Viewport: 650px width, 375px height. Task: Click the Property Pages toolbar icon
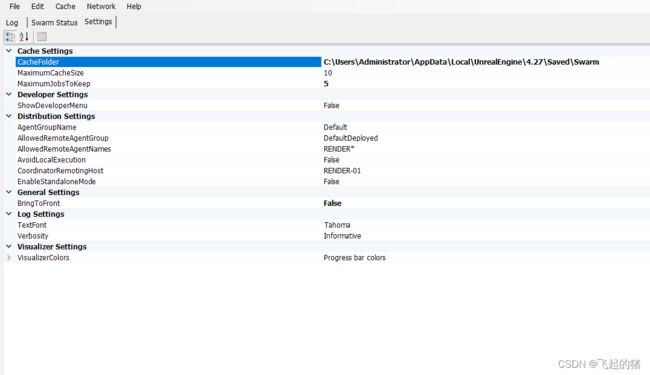tap(42, 36)
